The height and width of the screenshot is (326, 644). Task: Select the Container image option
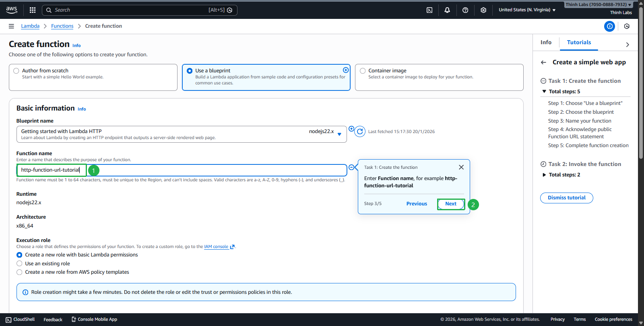click(363, 71)
